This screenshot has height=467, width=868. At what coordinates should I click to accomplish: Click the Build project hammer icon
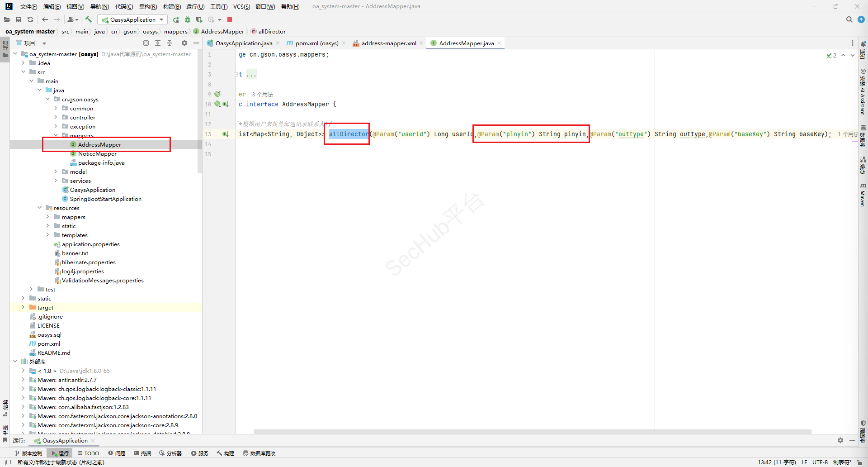pyautogui.click(x=88, y=19)
